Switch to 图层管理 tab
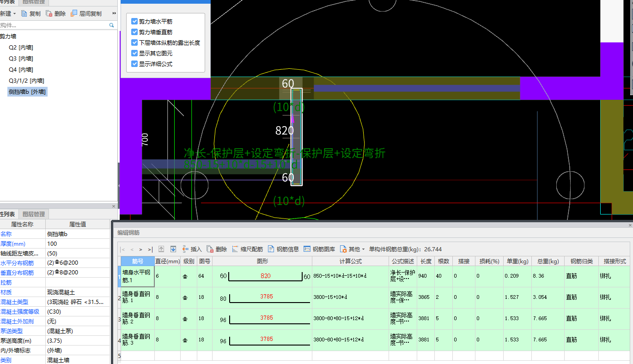The width and height of the screenshot is (633, 364). click(x=34, y=214)
